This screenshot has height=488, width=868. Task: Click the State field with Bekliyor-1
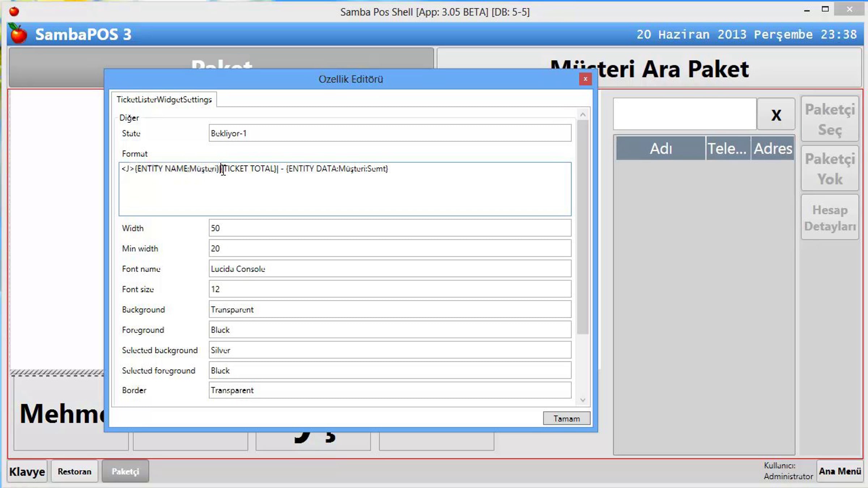390,133
